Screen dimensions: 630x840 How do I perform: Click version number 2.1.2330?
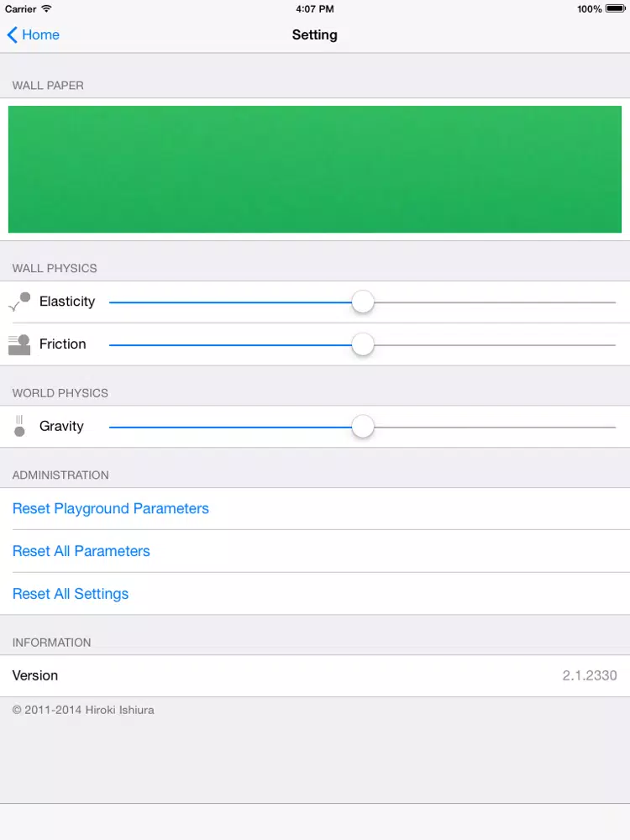point(590,675)
